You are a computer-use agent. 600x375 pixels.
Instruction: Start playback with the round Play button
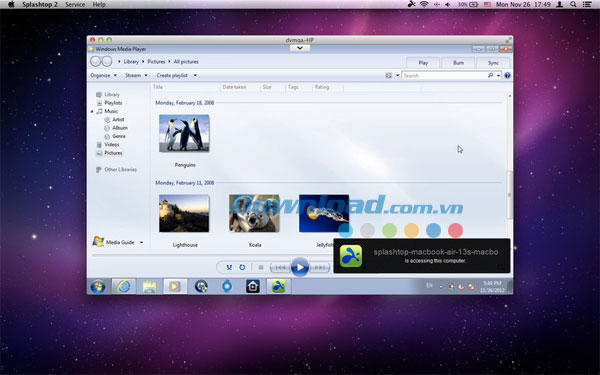point(300,267)
